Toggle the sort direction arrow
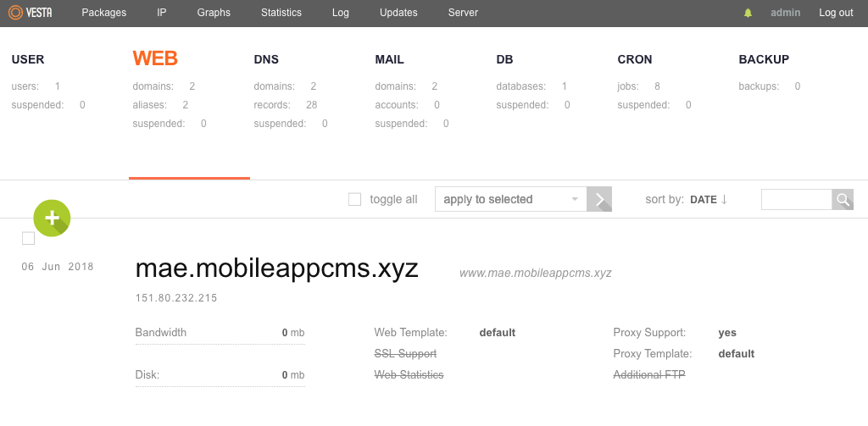The height and width of the screenshot is (426, 868). click(x=724, y=200)
